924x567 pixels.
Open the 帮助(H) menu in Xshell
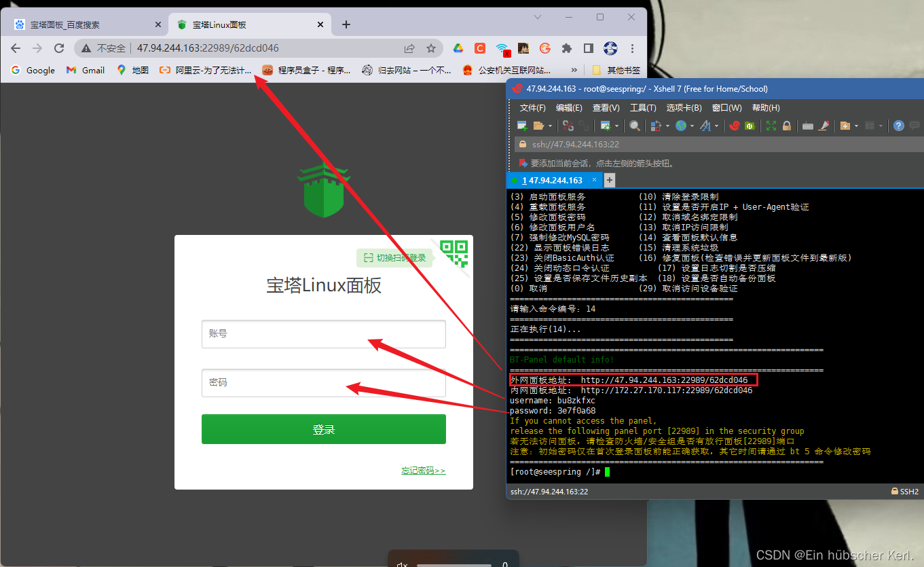(x=766, y=108)
